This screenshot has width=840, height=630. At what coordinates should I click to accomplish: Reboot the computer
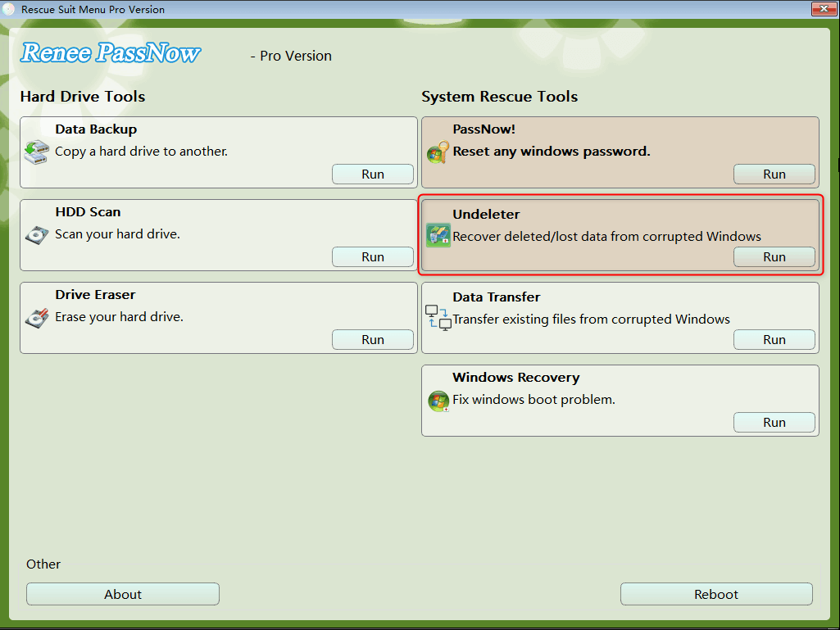pyautogui.click(x=716, y=594)
